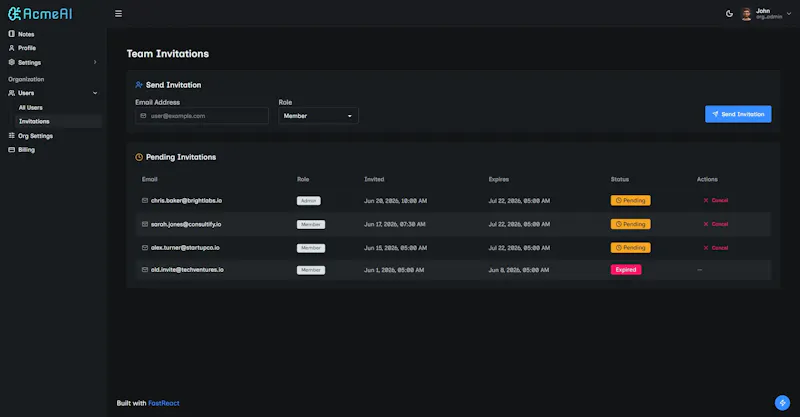The width and height of the screenshot is (800, 417).
Task: Expand the Settings submenu chevron
Action: pyautogui.click(x=95, y=62)
